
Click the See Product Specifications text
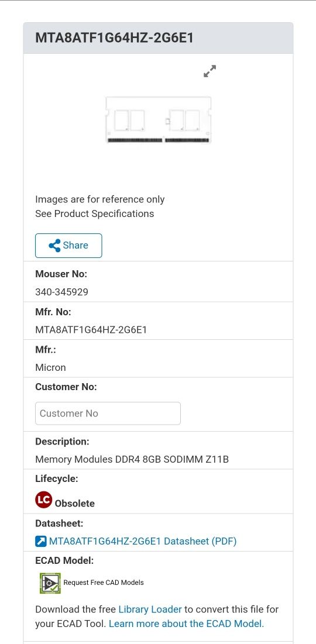coord(95,213)
